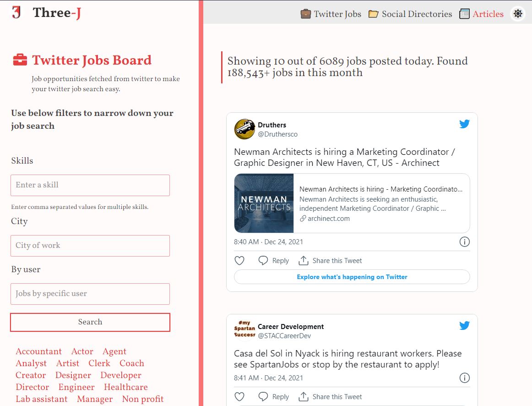Open the Social Directories menu item
Screen dimensions: 532x406
coord(417,14)
